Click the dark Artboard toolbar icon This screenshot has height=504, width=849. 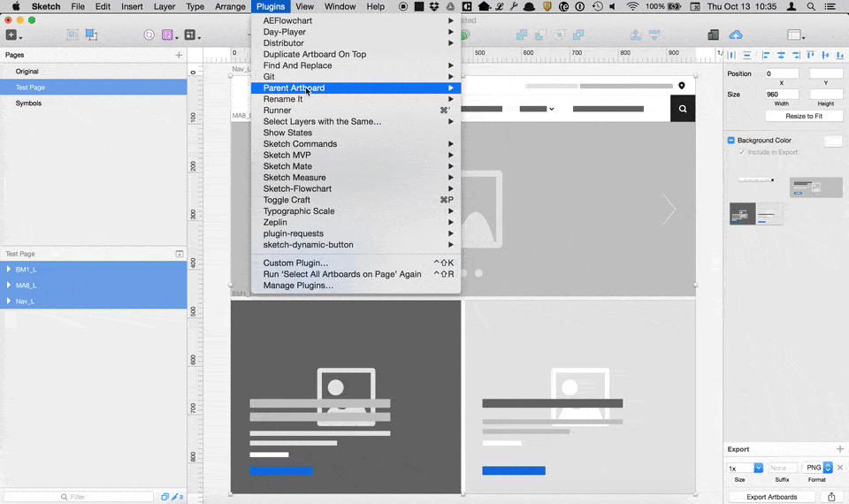pos(189,35)
